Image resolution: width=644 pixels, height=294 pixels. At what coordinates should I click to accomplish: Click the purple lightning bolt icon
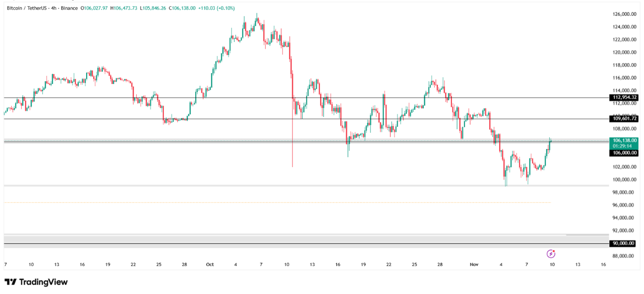tap(550, 254)
